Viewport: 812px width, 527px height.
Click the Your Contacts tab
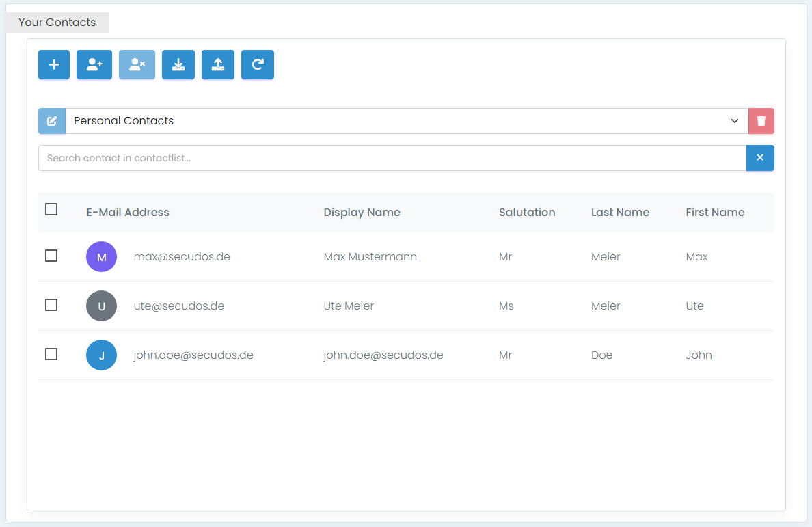pyautogui.click(x=57, y=22)
